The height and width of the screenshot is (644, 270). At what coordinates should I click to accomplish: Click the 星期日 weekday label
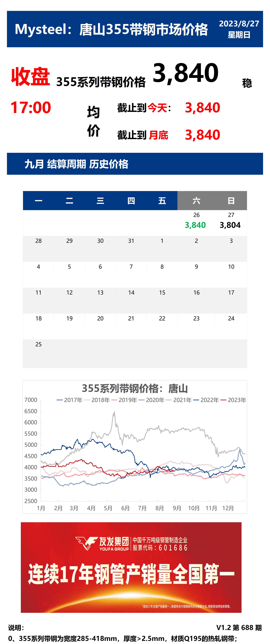(239, 35)
